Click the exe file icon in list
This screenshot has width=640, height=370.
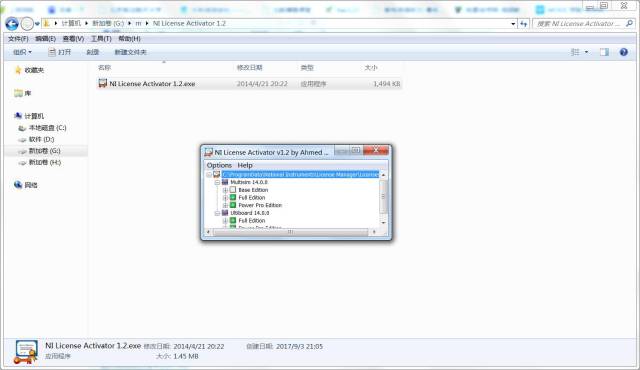[x=102, y=83]
